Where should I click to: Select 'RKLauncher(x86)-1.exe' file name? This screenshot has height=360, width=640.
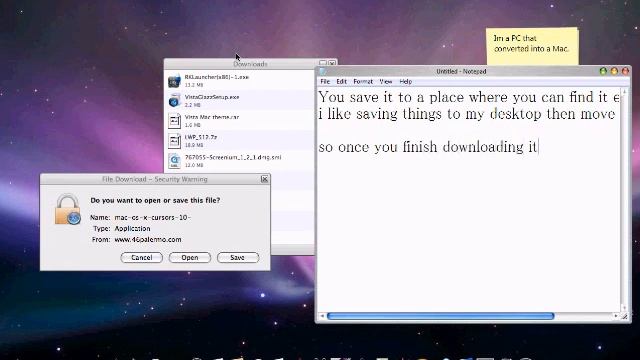click(x=217, y=77)
